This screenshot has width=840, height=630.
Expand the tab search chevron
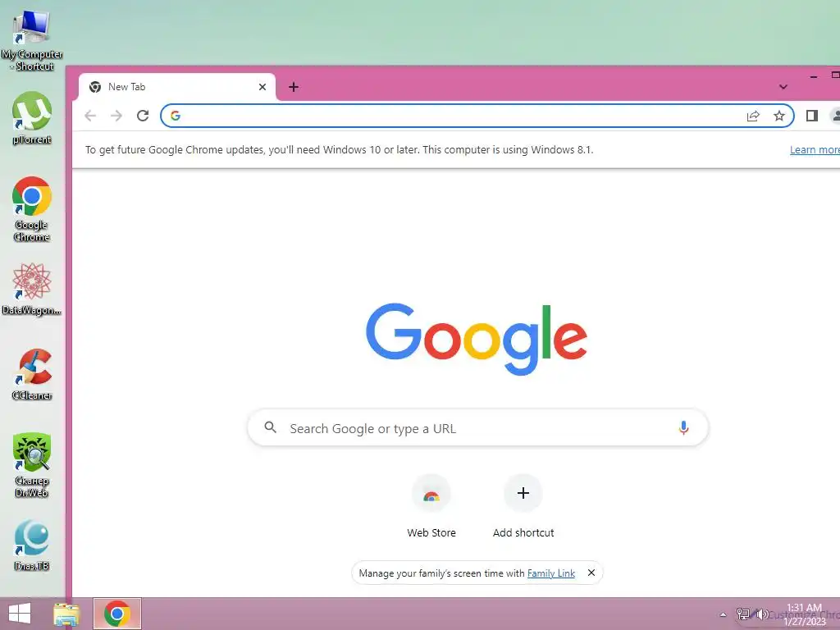pyautogui.click(x=783, y=87)
